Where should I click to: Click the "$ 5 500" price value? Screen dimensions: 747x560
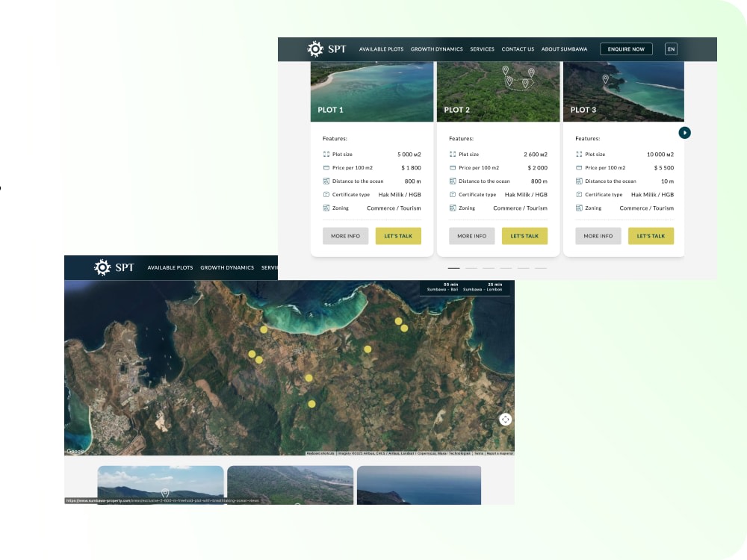(663, 167)
